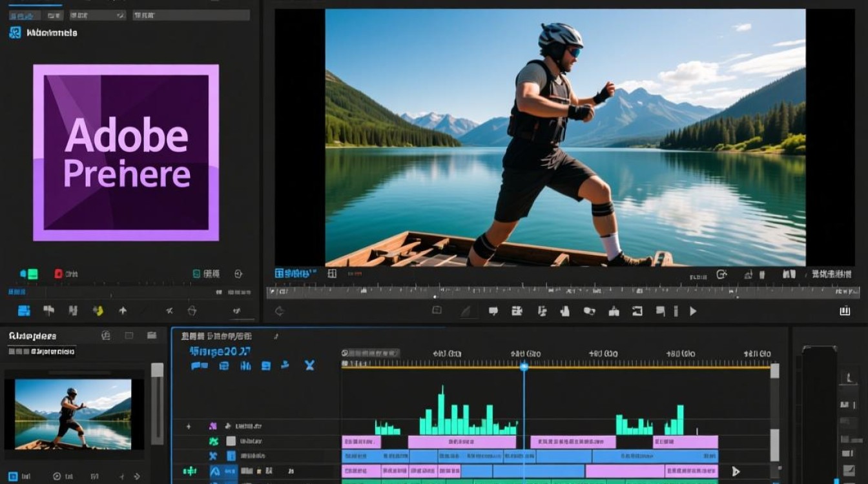
Task: Click the circular icon in the project panel header
Action: coord(106,336)
